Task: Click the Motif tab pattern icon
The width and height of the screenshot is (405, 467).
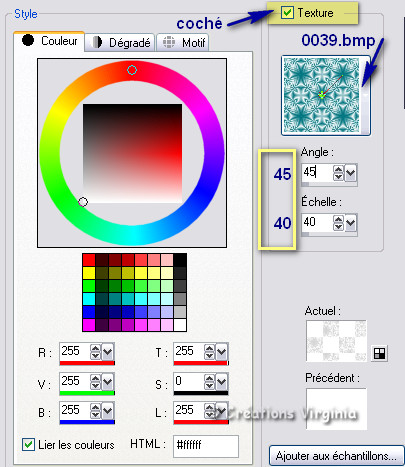Action: pos(169,42)
